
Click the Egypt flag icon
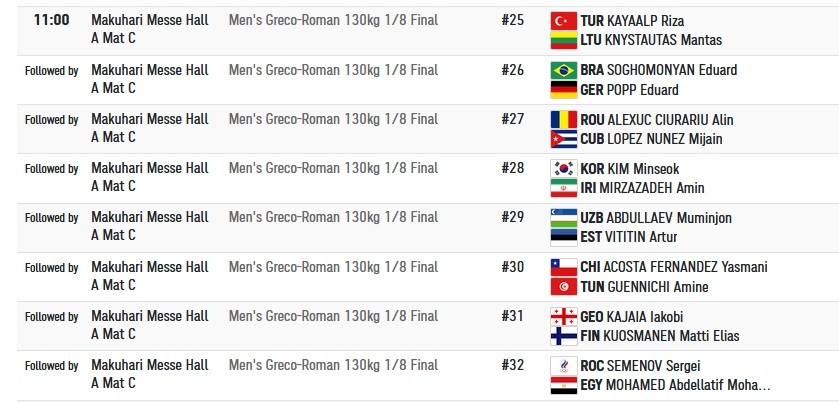[564, 385]
